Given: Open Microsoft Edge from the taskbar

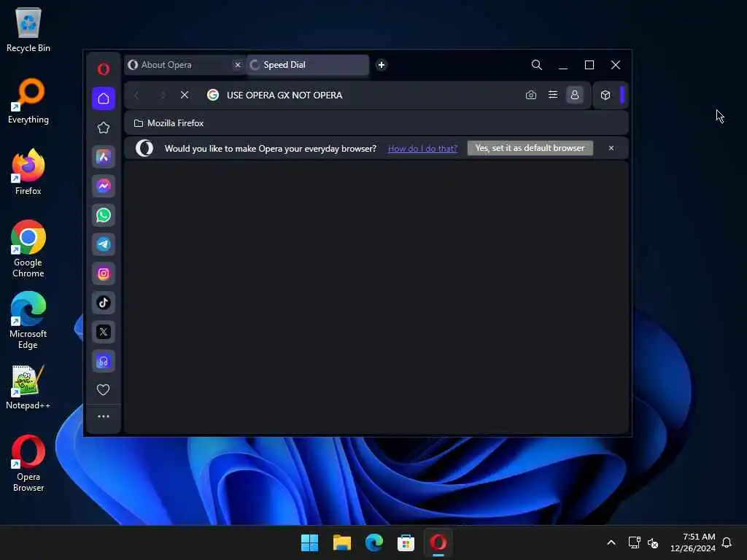Looking at the screenshot, I should (x=374, y=542).
